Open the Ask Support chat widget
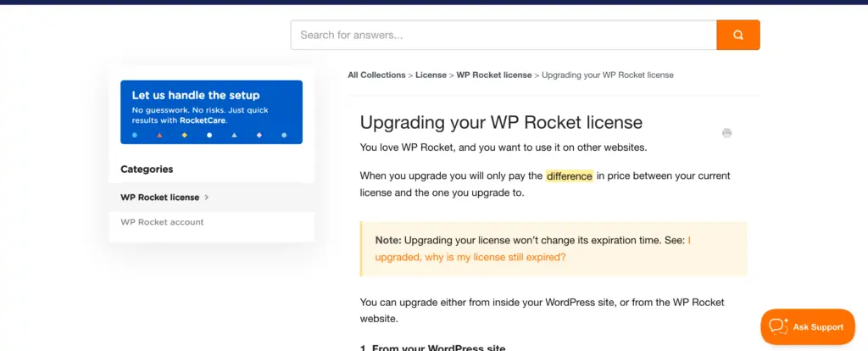This screenshot has height=351, width=868. click(x=808, y=326)
